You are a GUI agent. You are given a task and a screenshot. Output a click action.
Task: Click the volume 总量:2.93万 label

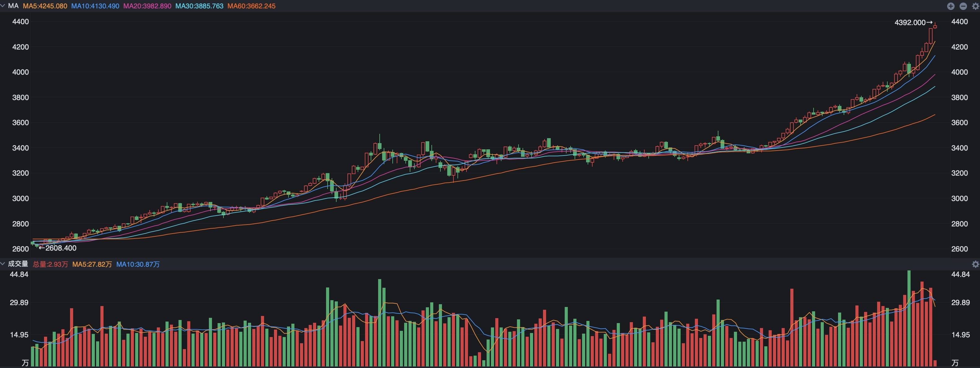(50, 264)
